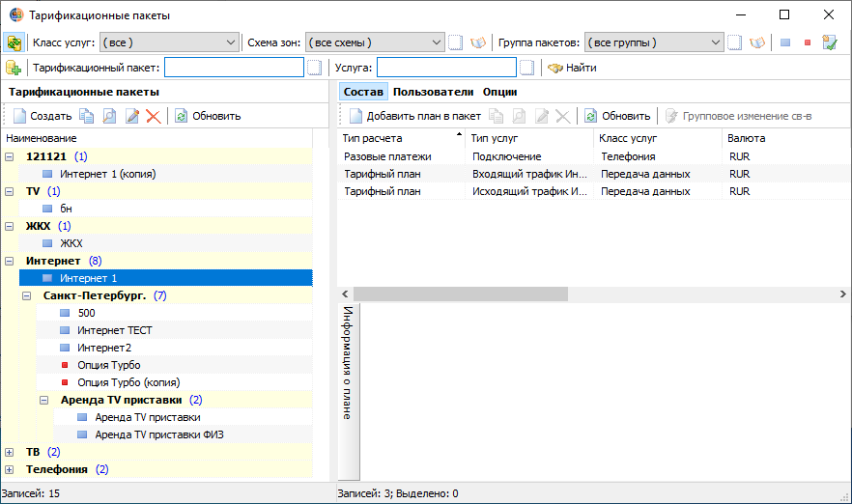This screenshot has height=504, width=852.
Task: Open the Схема зон dropdown
Action: (x=375, y=42)
